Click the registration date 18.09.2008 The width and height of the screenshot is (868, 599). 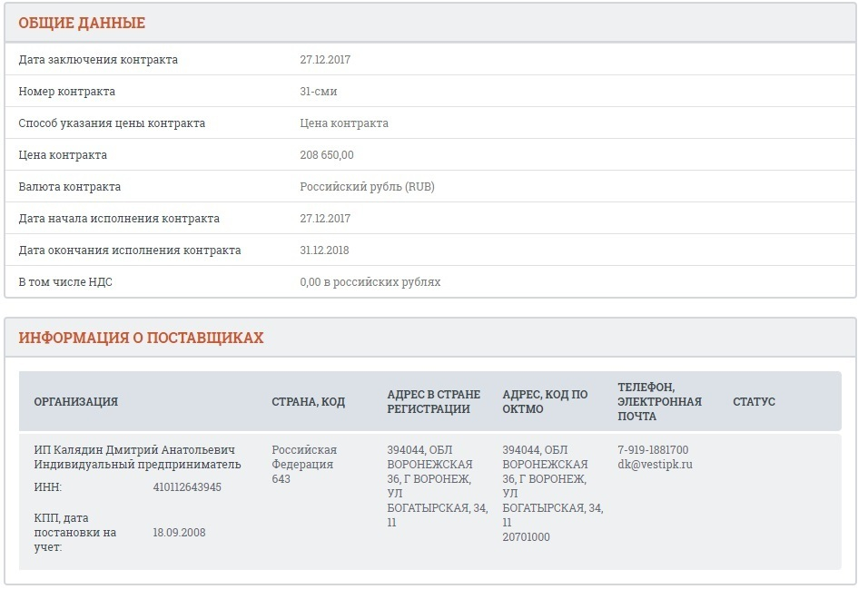[x=180, y=533]
